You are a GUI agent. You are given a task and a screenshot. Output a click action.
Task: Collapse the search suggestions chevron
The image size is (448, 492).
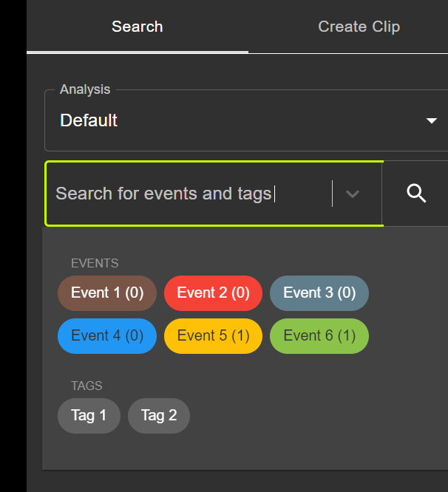(353, 194)
